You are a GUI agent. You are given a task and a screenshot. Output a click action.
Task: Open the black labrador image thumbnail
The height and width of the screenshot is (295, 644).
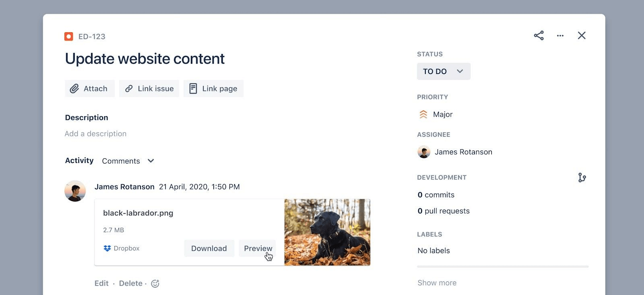[327, 232]
